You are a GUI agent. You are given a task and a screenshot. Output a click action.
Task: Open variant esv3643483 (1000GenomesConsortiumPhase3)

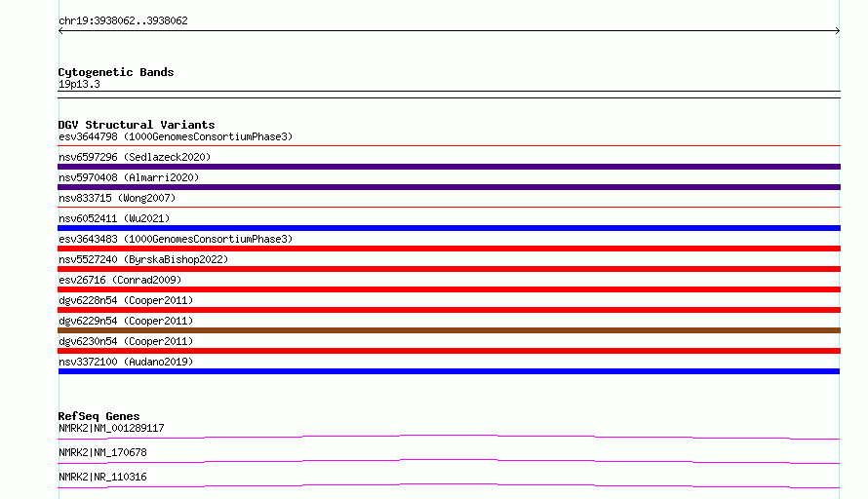pyautogui.click(x=176, y=239)
